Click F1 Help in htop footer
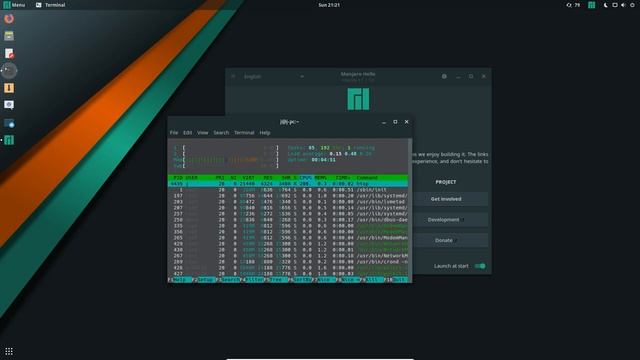The width and height of the screenshot is (640, 360). [180, 280]
